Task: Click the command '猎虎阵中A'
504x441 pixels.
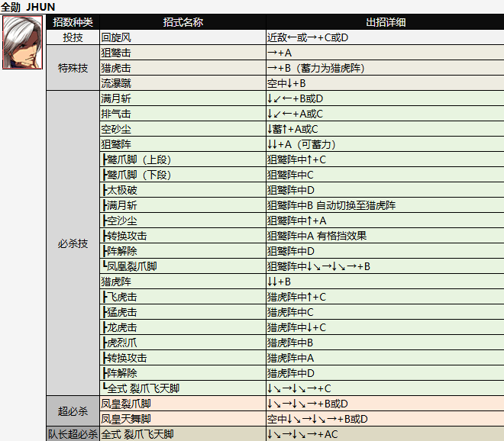Action: tap(291, 358)
